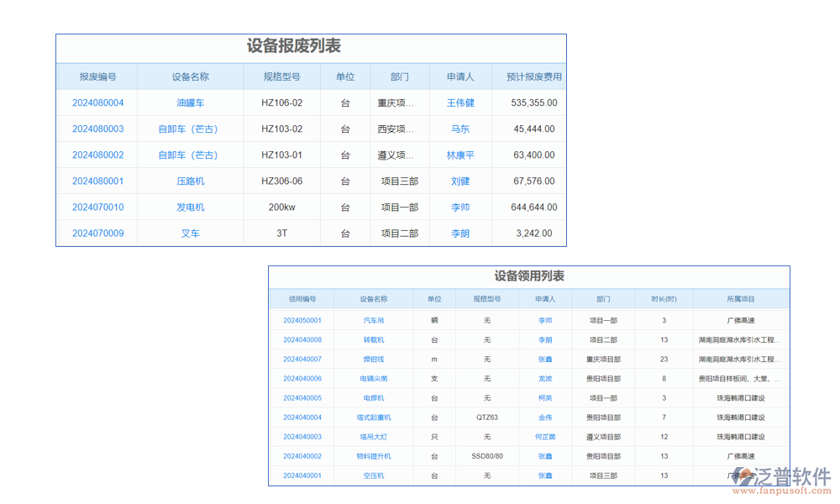The image size is (840, 504).
Task: Open applicant 刘健 profile
Action: pos(460,181)
